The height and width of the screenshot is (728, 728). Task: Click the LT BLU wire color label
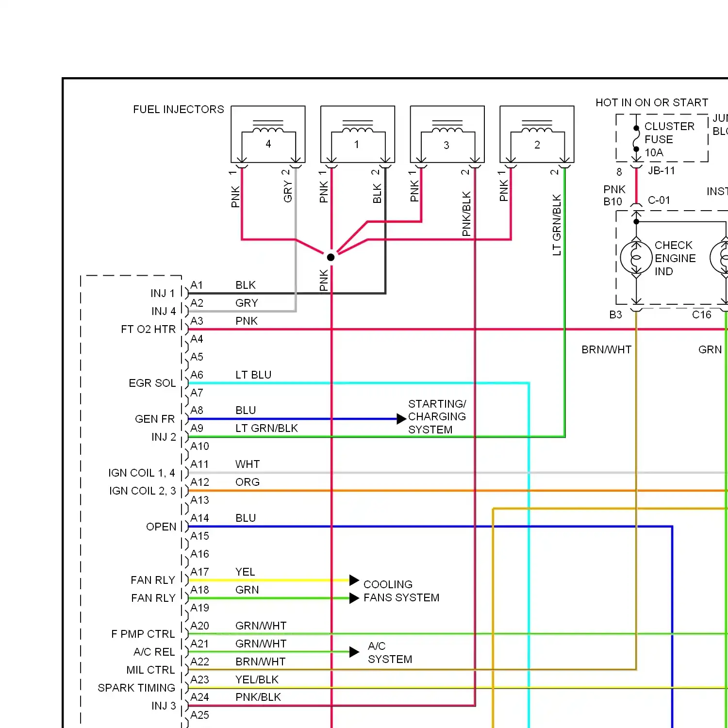[x=253, y=375]
